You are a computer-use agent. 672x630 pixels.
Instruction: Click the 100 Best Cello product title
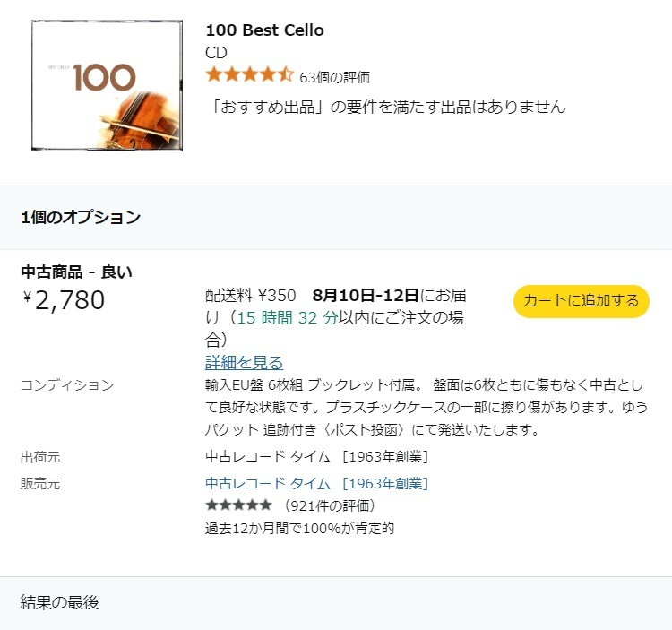tap(264, 30)
